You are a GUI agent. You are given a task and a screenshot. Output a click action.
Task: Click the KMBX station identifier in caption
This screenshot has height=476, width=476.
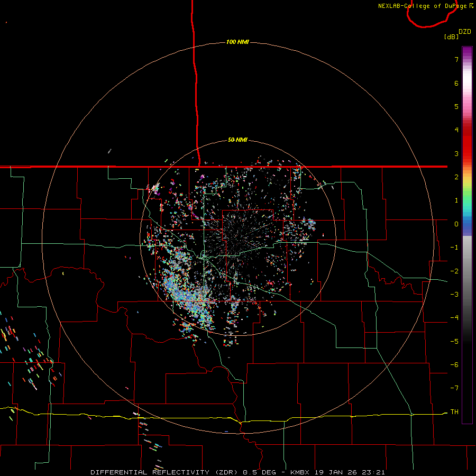pos(300,472)
